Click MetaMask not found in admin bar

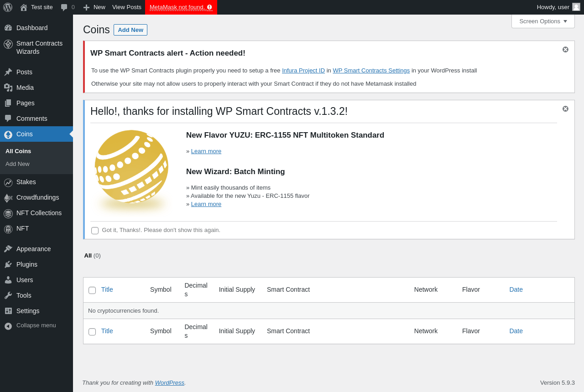[181, 7]
